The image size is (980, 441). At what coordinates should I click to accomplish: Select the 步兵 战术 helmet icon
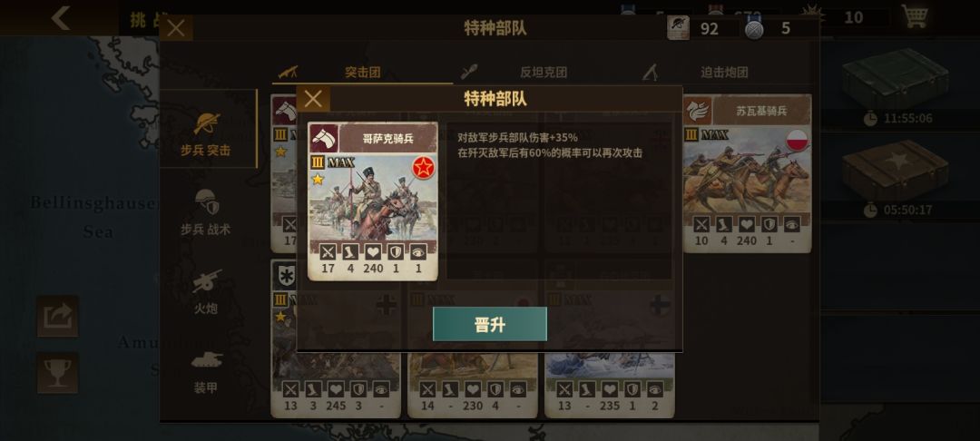[206, 201]
